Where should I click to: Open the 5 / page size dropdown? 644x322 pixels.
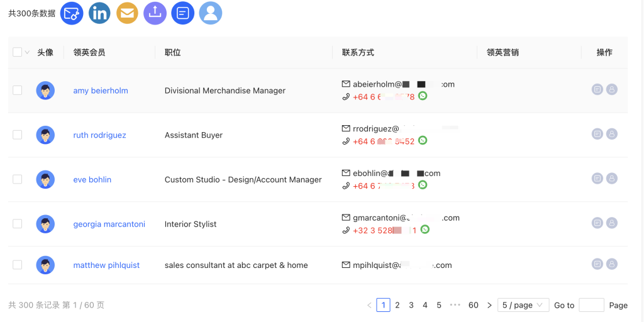pos(523,305)
